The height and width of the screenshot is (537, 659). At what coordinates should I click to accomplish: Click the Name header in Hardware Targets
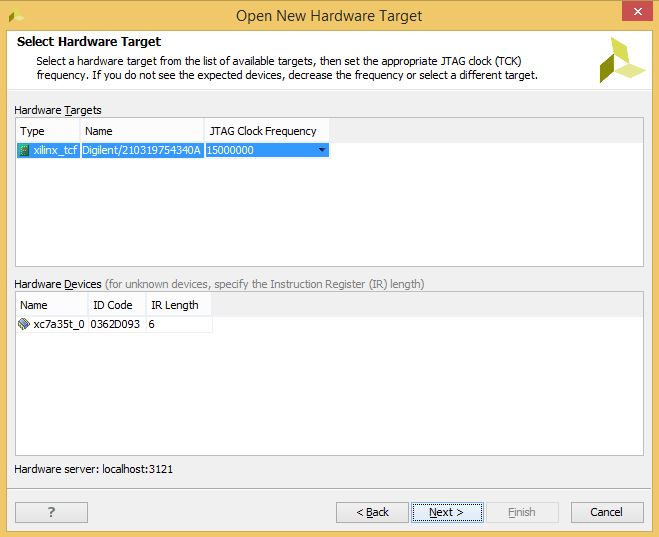142,131
